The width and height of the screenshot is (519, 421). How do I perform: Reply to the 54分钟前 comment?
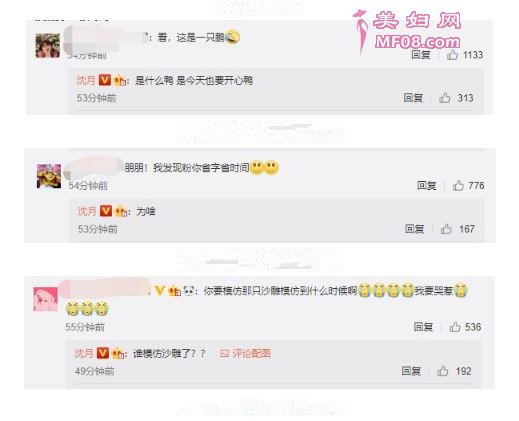(x=427, y=185)
